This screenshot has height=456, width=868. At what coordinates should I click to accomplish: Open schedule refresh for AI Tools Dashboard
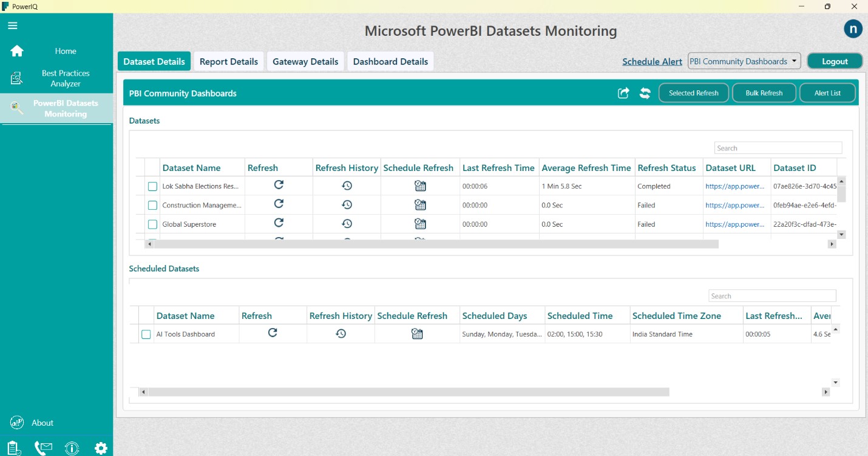coord(417,334)
